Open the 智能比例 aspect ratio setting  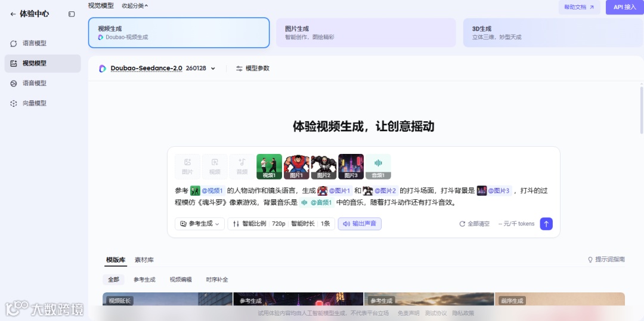pyautogui.click(x=249, y=224)
